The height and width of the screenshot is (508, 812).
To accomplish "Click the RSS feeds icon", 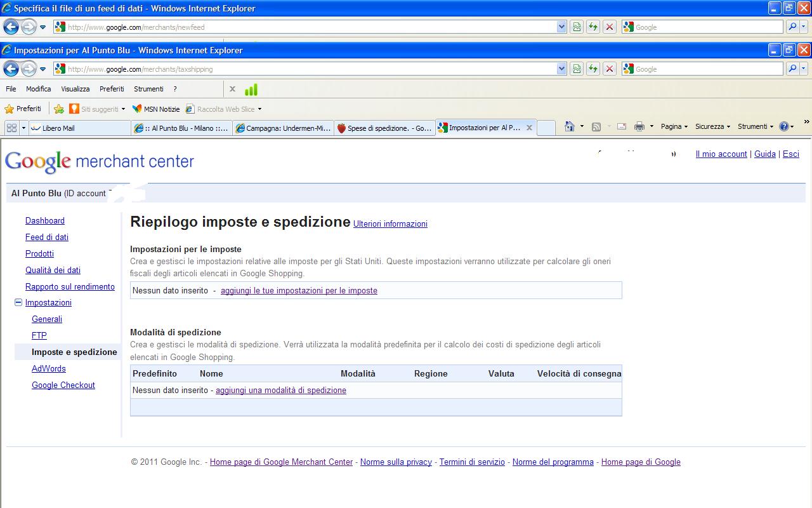I will pyautogui.click(x=596, y=126).
